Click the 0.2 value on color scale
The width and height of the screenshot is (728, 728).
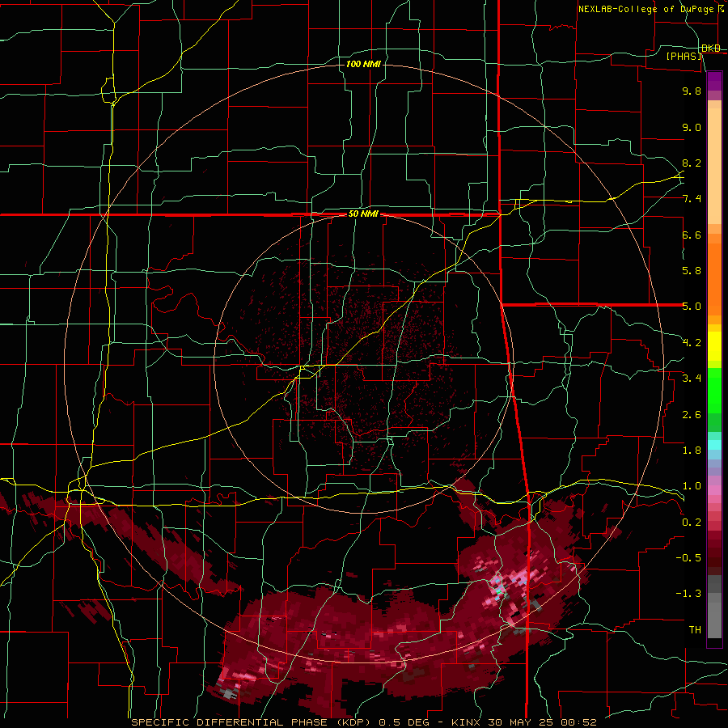(x=692, y=523)
